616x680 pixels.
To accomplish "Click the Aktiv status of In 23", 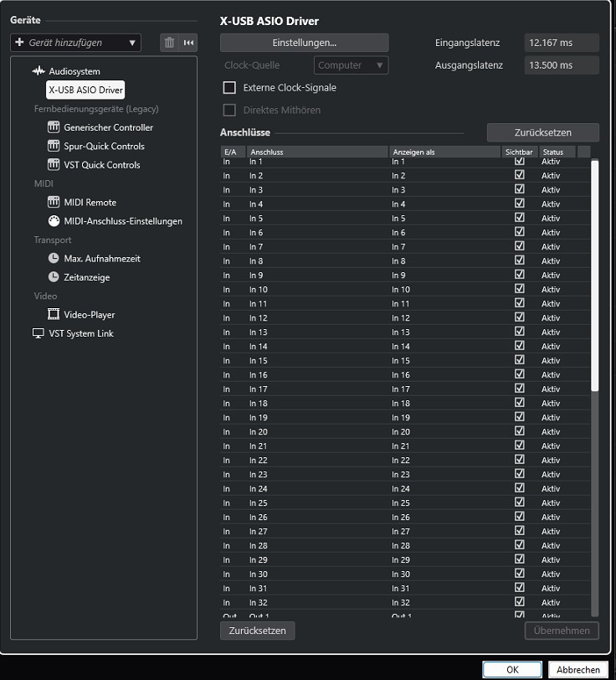I will coord(551,475).
